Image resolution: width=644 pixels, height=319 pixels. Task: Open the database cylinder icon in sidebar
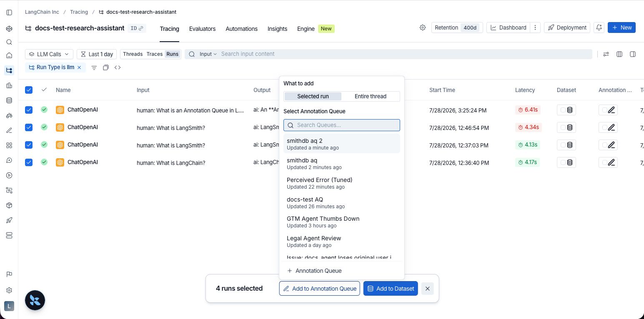click(x=9, y=100)
